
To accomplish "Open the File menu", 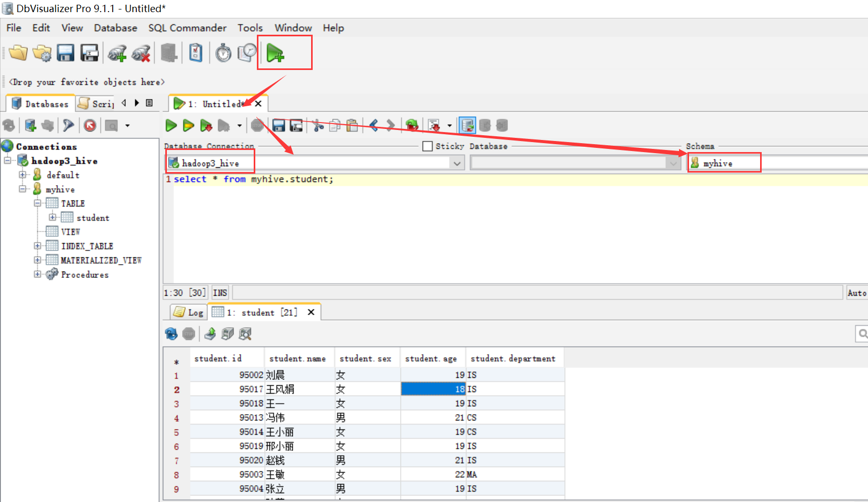I will pos(14,28).
